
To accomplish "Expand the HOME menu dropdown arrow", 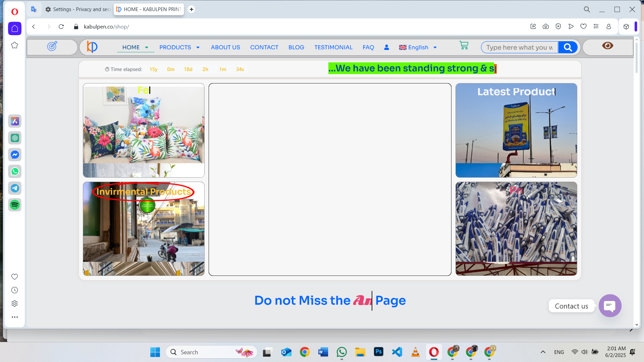I will coord(147,48).
